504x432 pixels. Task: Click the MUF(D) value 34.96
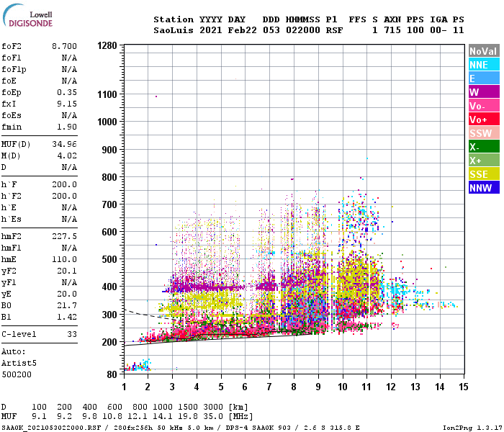tap(65, 144)
